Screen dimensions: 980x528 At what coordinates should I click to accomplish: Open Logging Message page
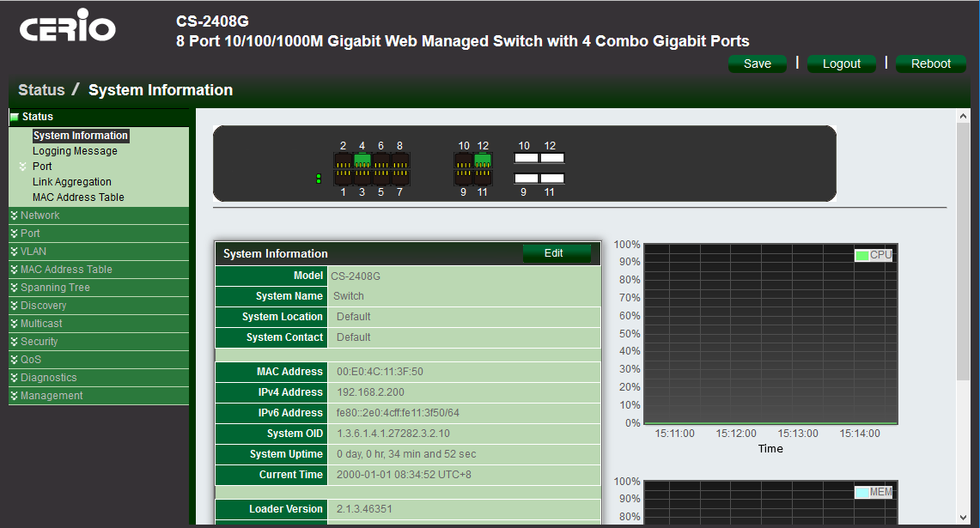click(x=75, y=151)
